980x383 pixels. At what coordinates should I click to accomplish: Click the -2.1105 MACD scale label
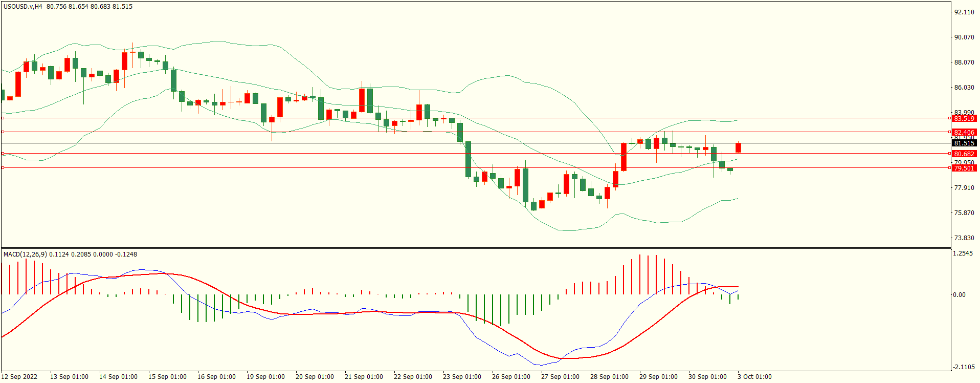tap(964, 367)
